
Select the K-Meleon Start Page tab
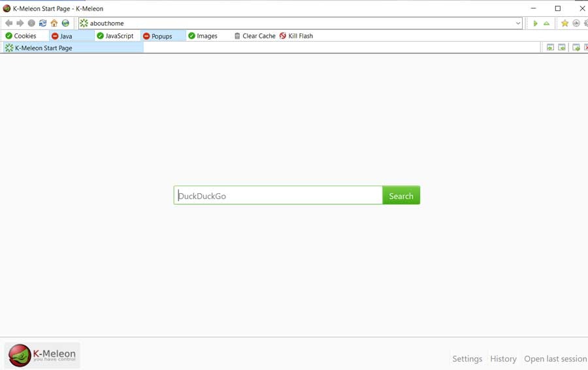[x=73, y=48]
